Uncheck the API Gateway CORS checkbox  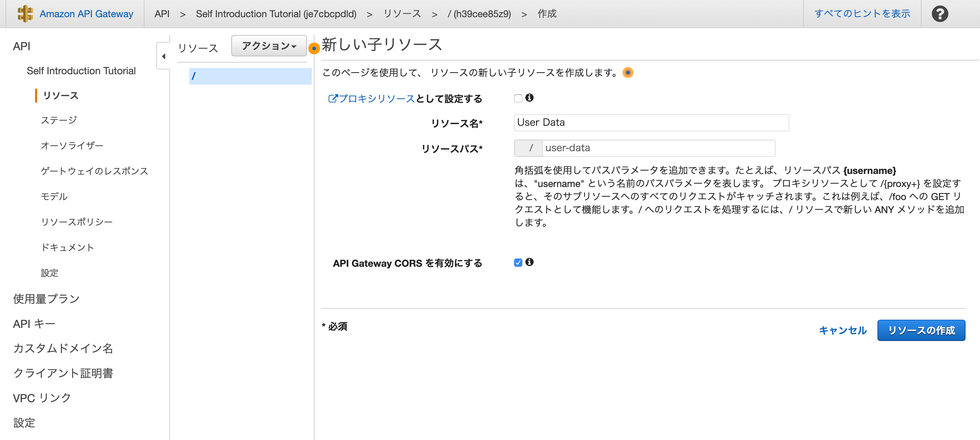point(518,263)
